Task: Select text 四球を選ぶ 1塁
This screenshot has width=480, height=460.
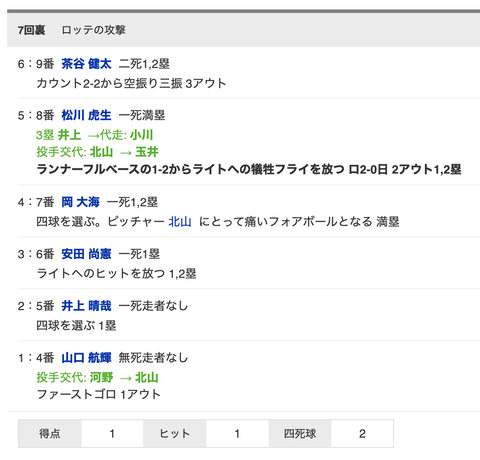Action: coord(76,325)
